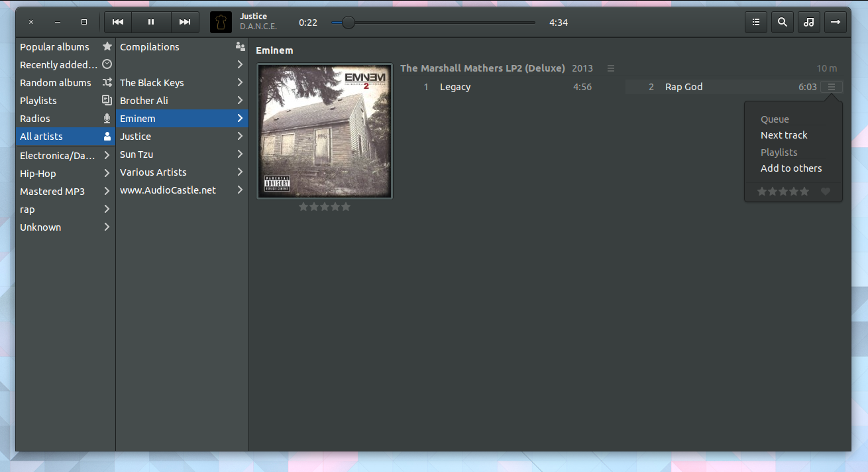Click the right arrow button in the header
868x472 pixels.
click(x=835, y=22)
